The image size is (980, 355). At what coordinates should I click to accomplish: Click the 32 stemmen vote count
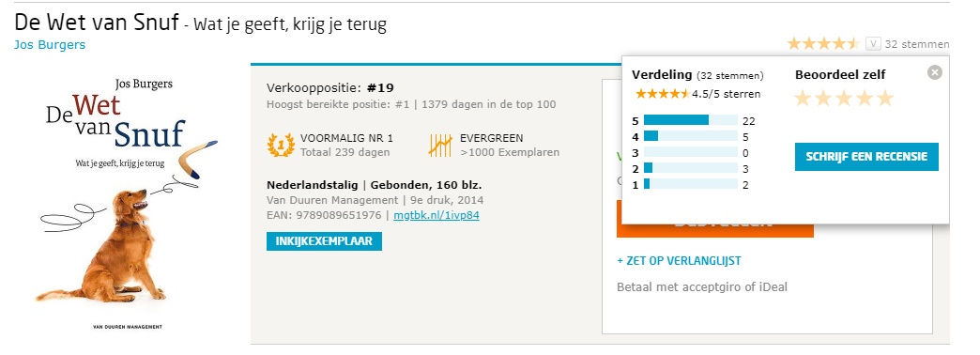(x=917, y=44)
